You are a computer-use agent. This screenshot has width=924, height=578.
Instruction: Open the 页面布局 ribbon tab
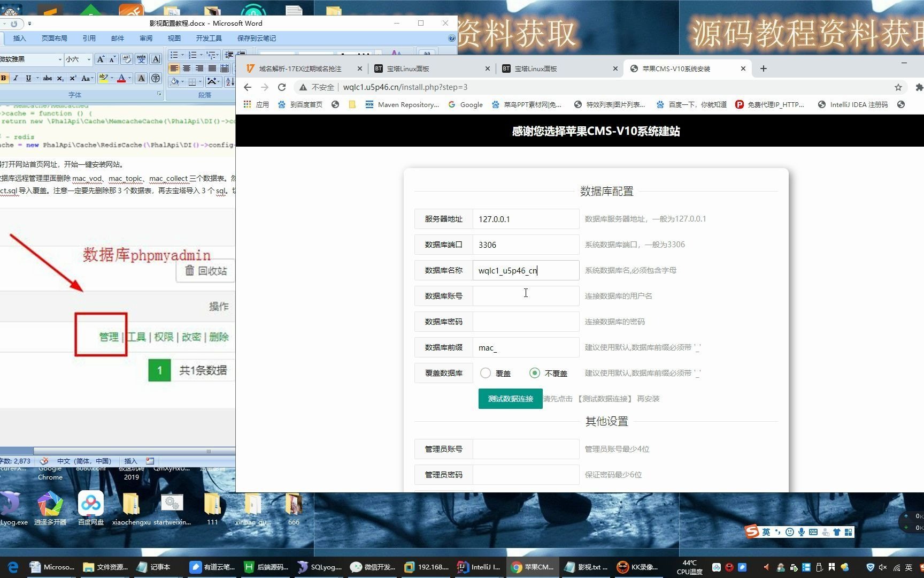[55, 38]
